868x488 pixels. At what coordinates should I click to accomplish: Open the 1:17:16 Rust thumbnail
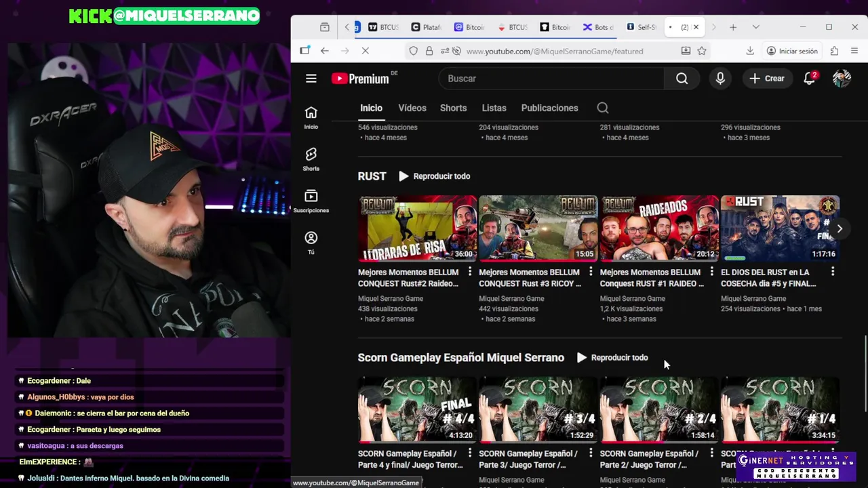[781, 228]
